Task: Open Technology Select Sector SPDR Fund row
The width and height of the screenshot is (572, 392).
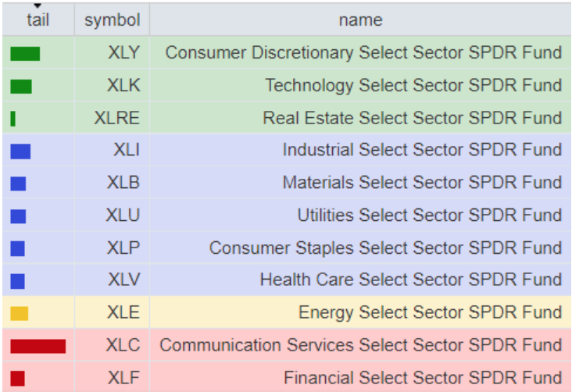Action: [x=413, y=86]
